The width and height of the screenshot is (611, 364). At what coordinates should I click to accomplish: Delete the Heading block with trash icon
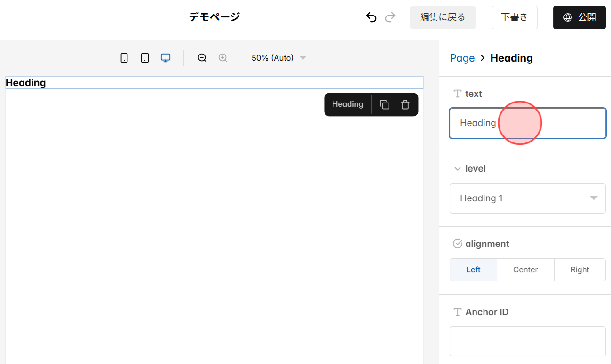(405, 104)
